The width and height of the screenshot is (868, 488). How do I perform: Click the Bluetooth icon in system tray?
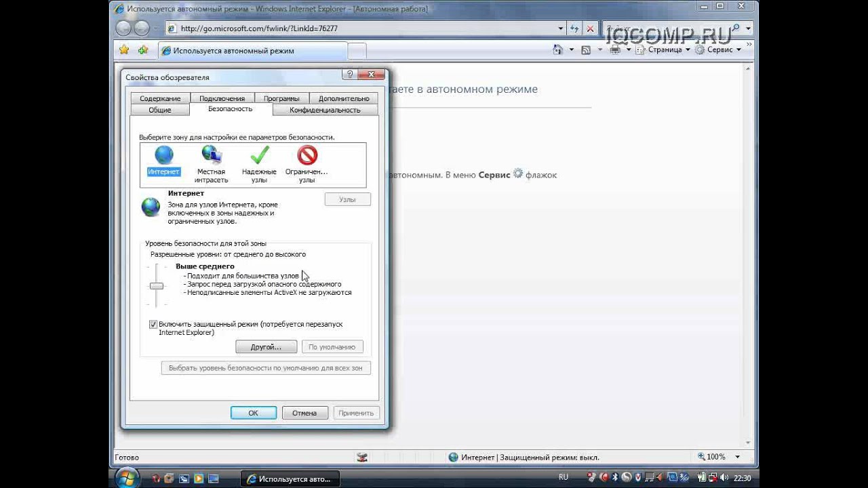pyautogui.click(x=614, y=478)
